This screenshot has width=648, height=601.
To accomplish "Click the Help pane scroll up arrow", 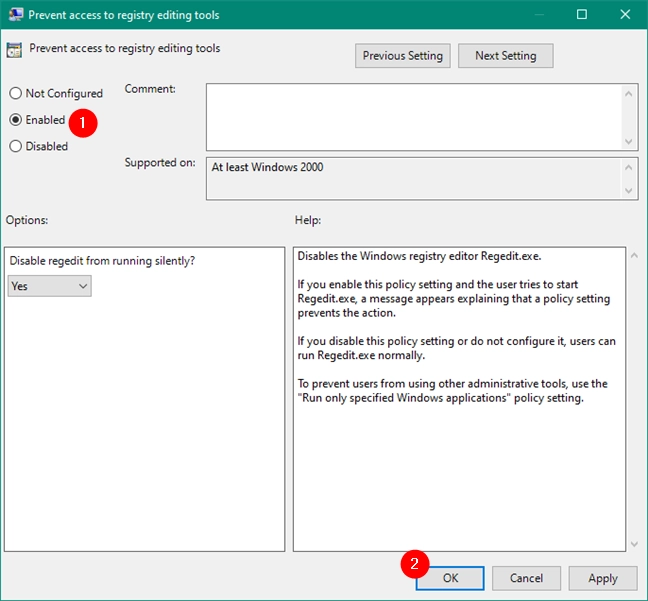I will point(634,255).
